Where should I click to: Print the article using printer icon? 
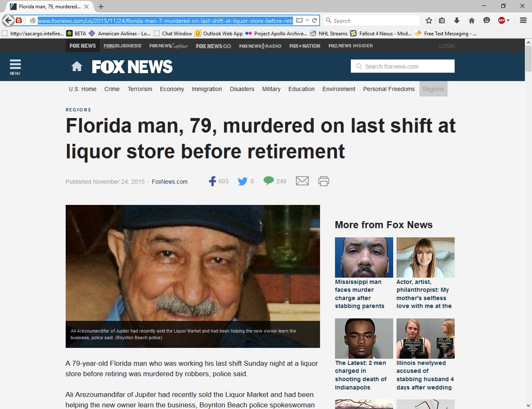[x=324, y=181]
